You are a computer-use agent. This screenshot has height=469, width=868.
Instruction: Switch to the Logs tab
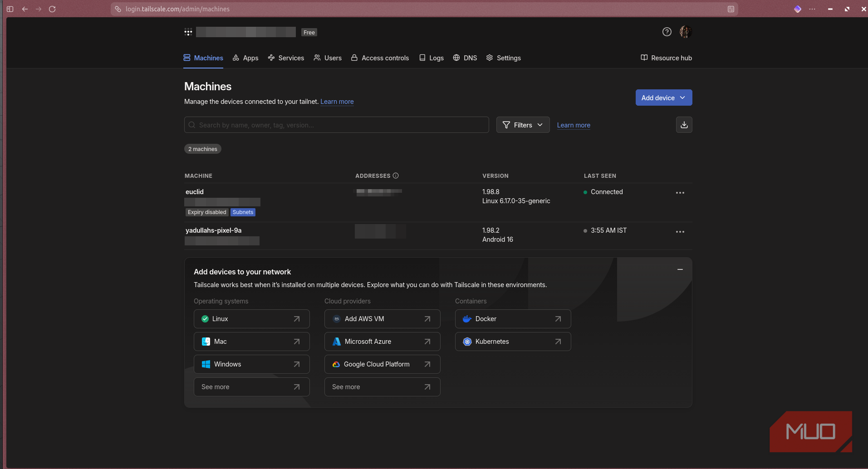pos(432,58)
